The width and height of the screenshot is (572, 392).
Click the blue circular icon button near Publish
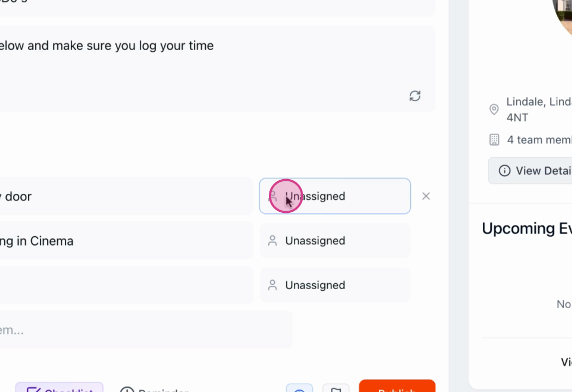tap(299, 388)
